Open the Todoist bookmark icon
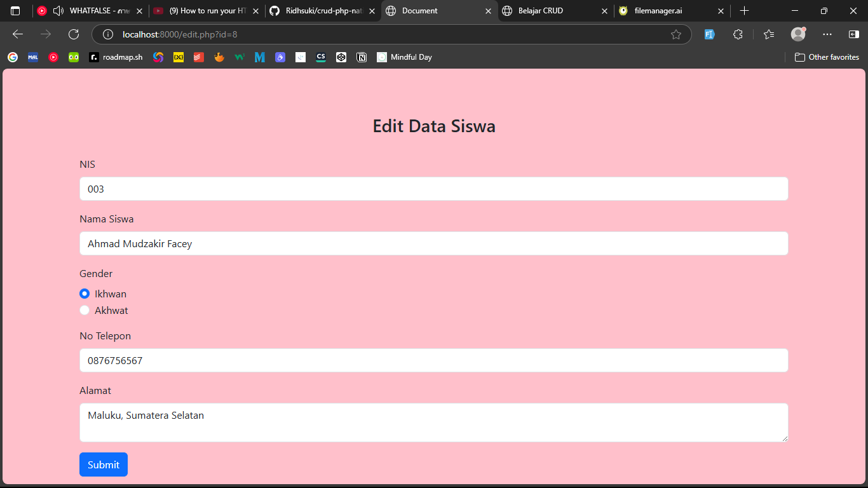868x488 pixels. 199,57
